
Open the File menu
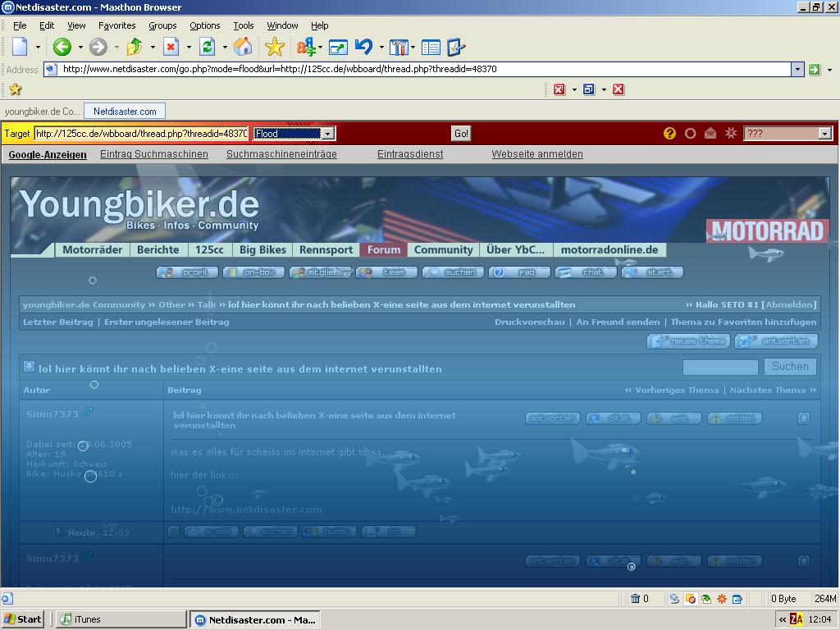pos(20,25)
